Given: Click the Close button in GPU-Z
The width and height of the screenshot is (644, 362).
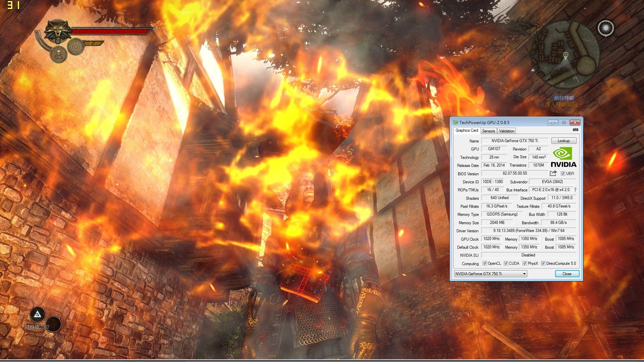Looking at the screenshot, I should (x=567, y=274).
